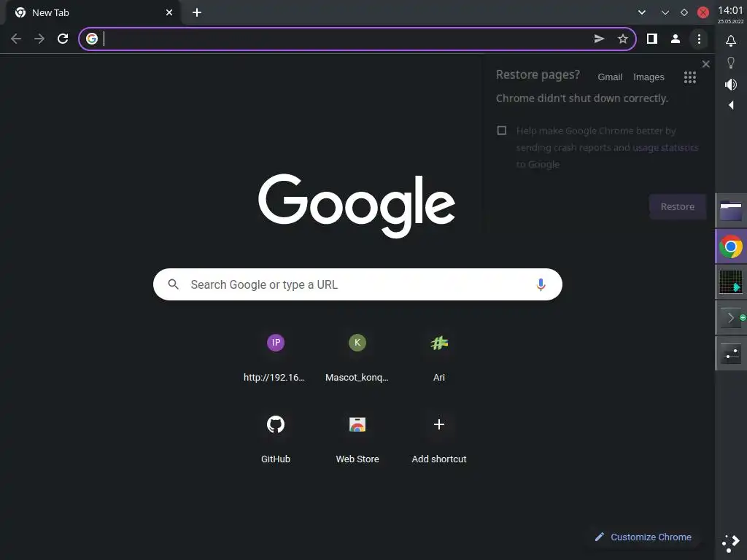Click Customize Chrome

pos(643,537)
